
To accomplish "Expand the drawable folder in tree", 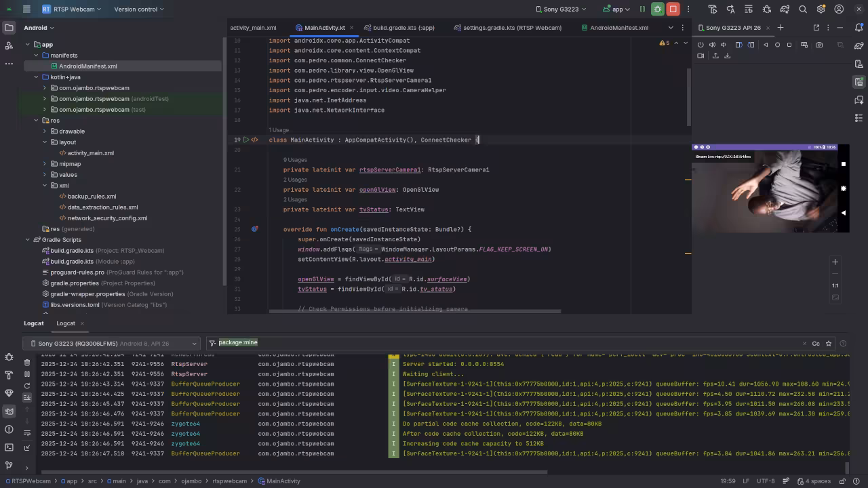I will [x=45, y=131].
